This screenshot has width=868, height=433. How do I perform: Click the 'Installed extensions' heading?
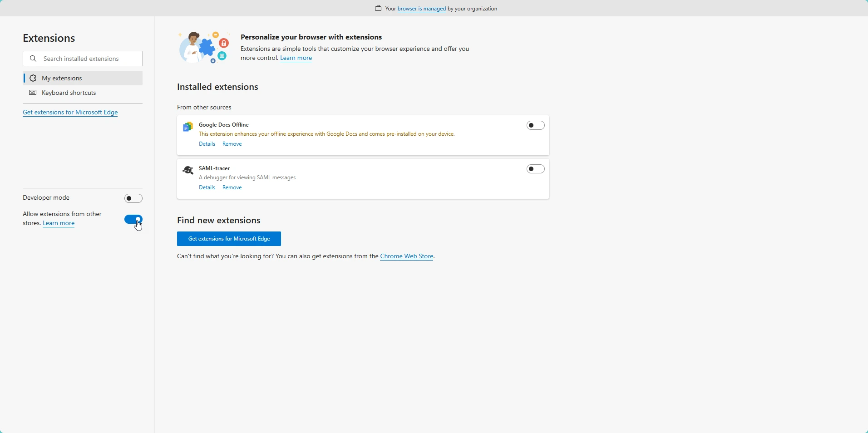(x=218, y=87)
